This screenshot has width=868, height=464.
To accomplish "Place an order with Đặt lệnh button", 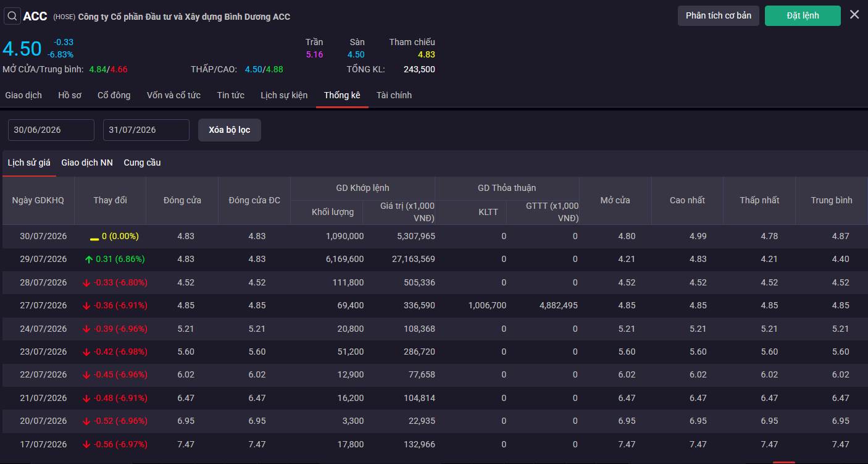I will [x=803, y=15].
